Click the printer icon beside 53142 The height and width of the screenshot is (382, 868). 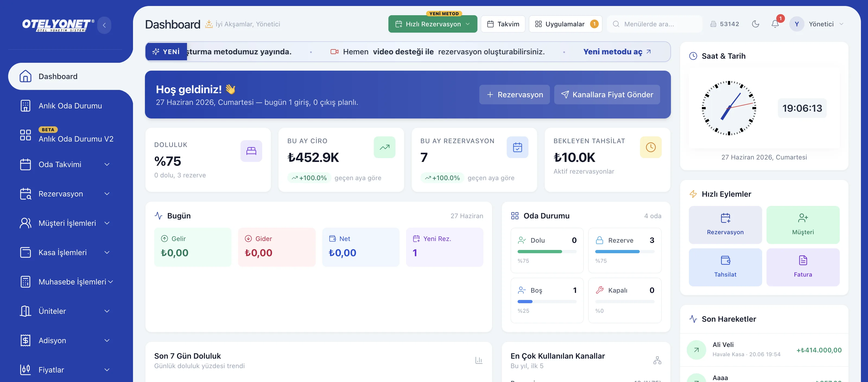713,24
